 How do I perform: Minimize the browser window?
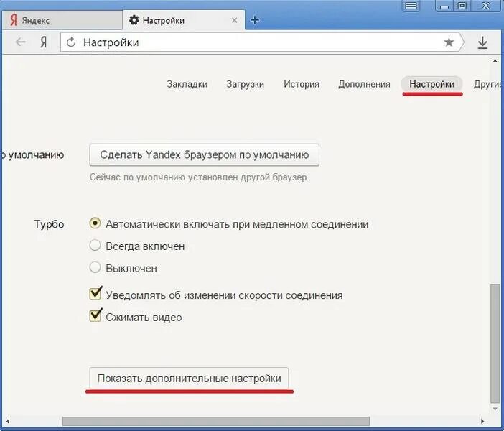pyautogui.click(x=444, y=6)
